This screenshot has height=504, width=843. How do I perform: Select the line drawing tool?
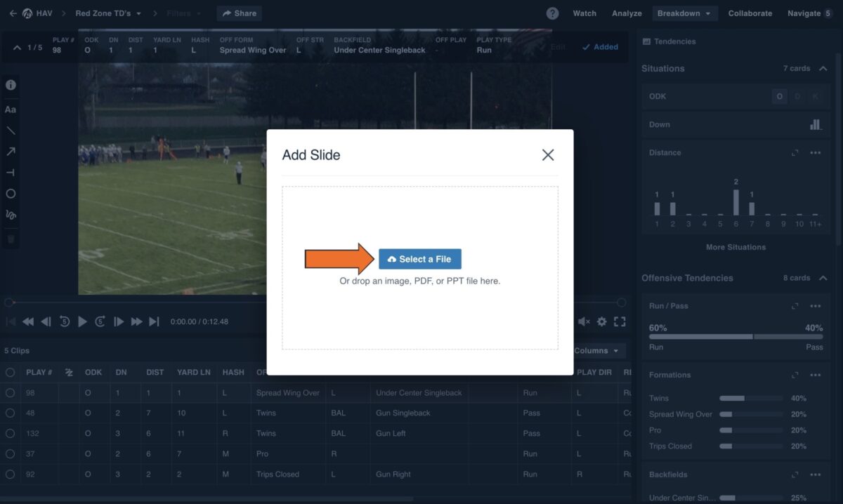(x=11, y=131)
